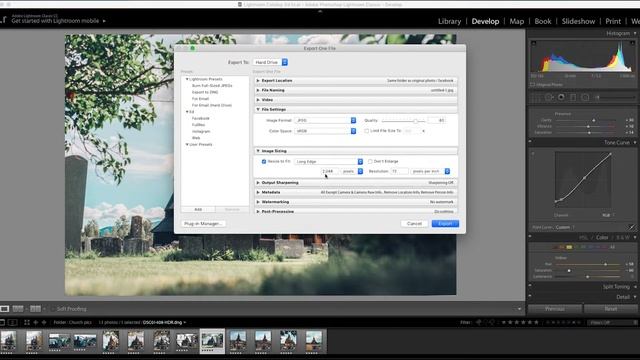Collapse the Histogram panel
This screenshot has height=360, width=640.
point(635,33)
